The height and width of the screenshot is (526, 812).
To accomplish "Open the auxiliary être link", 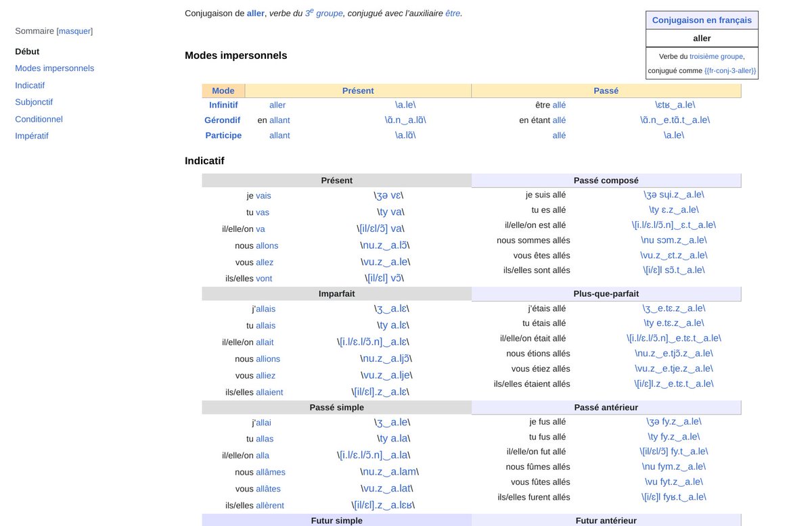I will [453, 13].
